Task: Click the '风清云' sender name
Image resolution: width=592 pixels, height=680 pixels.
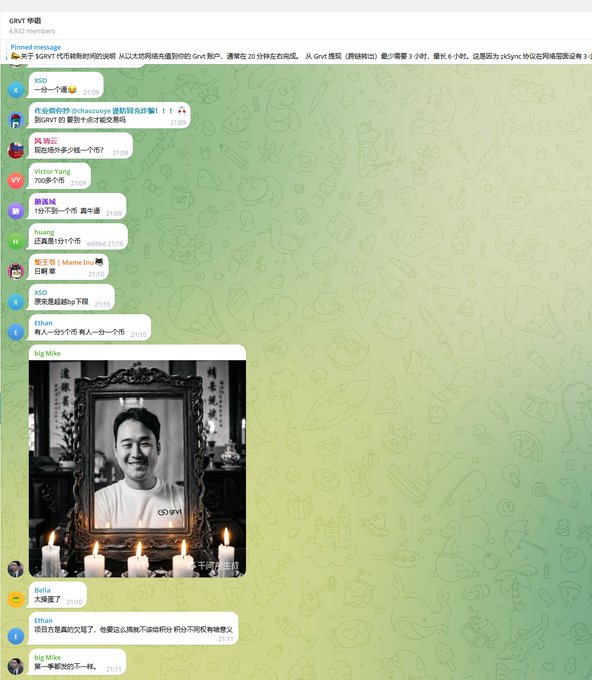Action: pos(46,141)
